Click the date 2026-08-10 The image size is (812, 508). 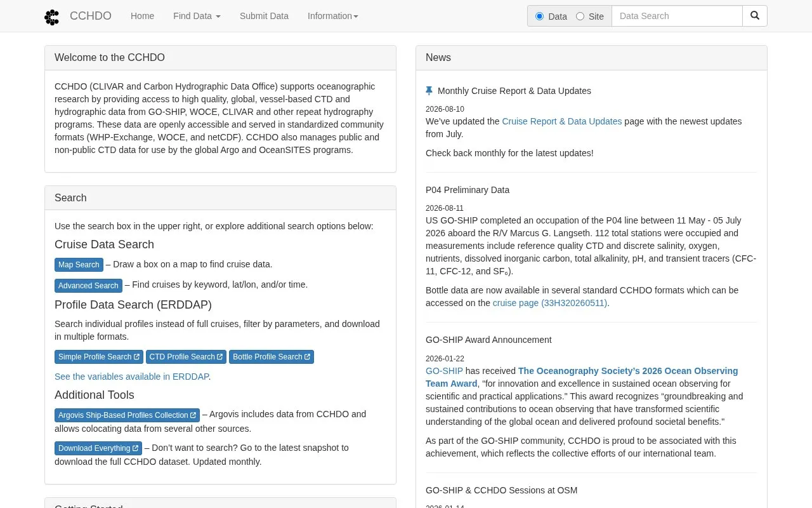(445, 109)
